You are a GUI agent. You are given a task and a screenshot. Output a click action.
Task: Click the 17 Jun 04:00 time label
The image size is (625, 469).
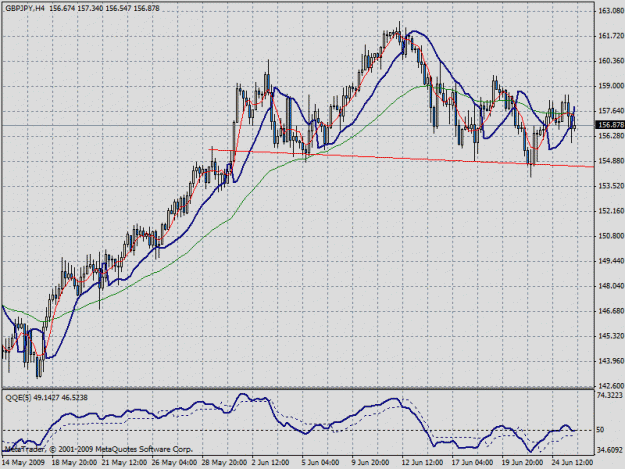pyautogui.click(x=472, y=463)
